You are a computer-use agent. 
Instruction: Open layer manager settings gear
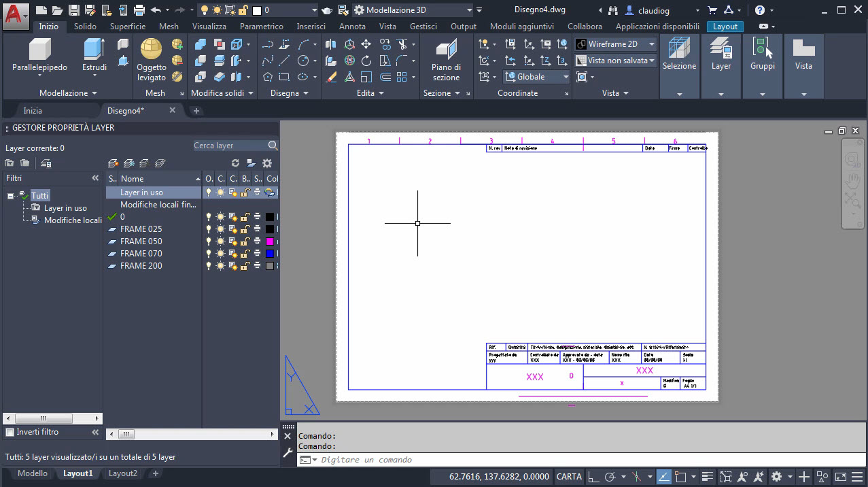pos(267,163)
